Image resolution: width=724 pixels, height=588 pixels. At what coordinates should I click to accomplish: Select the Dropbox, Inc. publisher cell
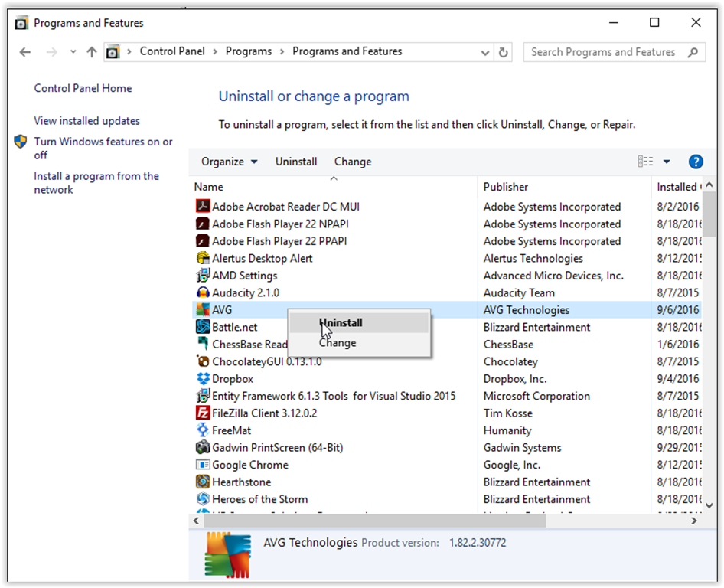515,379
